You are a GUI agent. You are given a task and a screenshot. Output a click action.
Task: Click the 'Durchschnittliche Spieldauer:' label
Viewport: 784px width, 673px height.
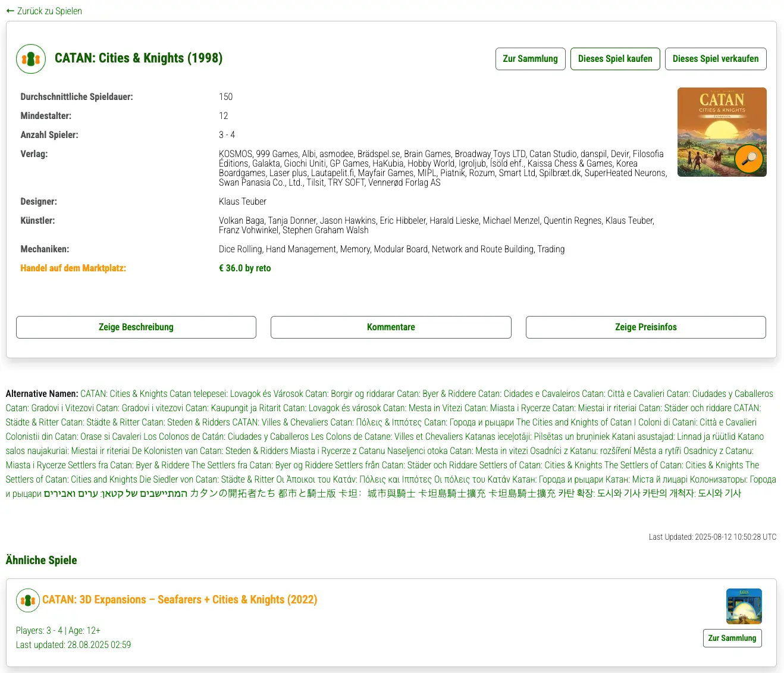coord(77,97)
